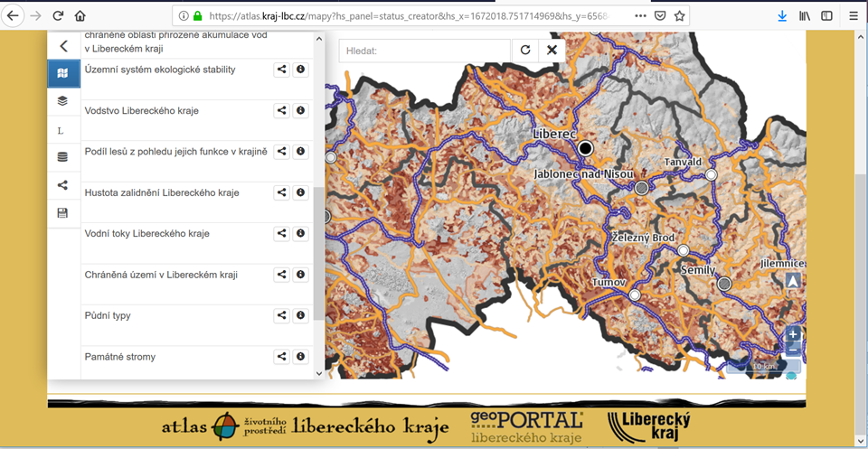
Task: Show info for Vodstvo Libereckého kraje
Action: 300,110
